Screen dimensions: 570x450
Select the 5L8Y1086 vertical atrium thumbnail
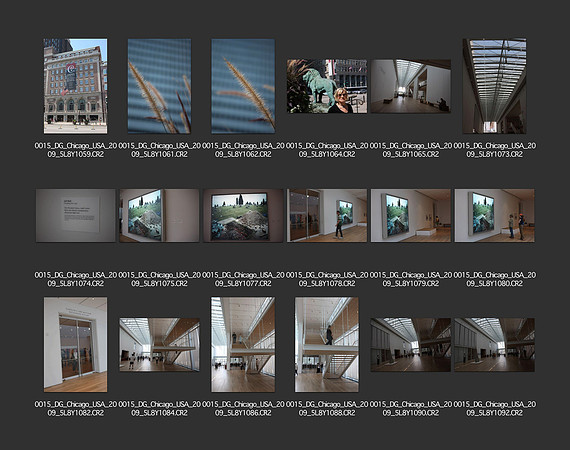tap(243, 345)
